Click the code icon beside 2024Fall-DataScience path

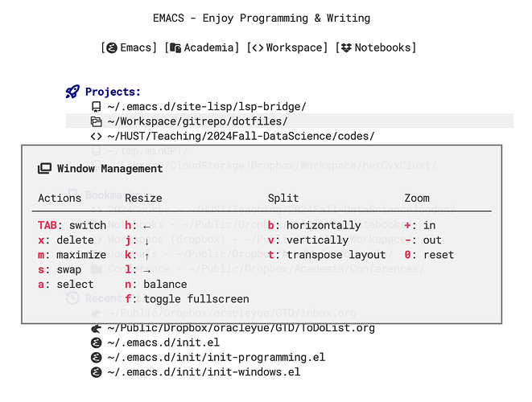[96, 136]
